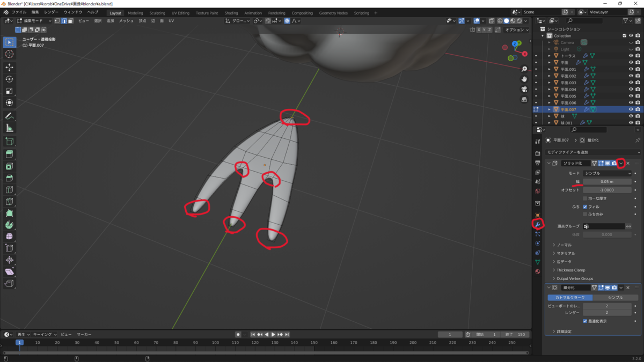This screenshot has width=644, height=362.
Task: Select the Measure tool
Action: 9,128
